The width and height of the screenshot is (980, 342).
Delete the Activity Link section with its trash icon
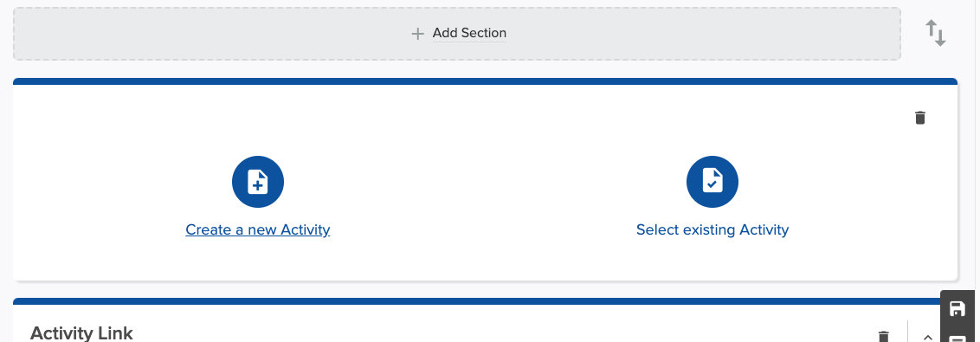[x=883, y=337]
